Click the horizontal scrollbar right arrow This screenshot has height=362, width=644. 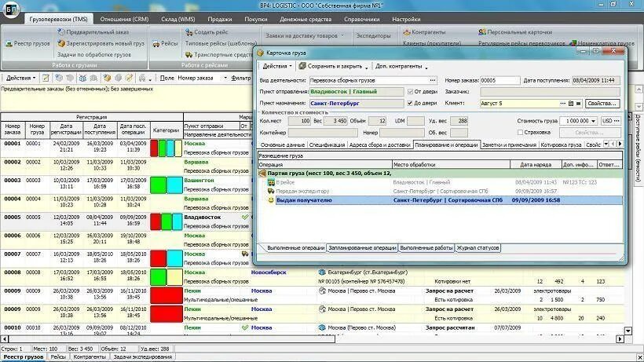coord(620,339)
